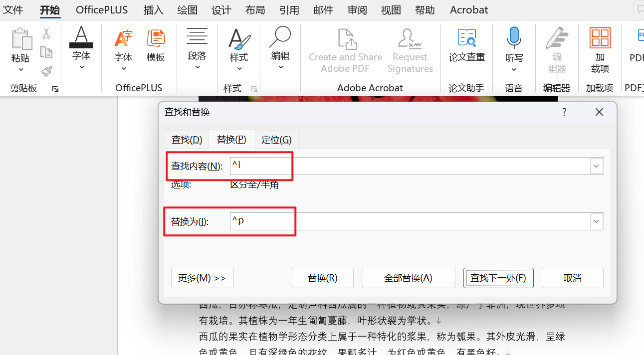This screenshot has width=644, height=355.
Task: Open the Replace with history dropdown
Action: (x=597, y=221)
